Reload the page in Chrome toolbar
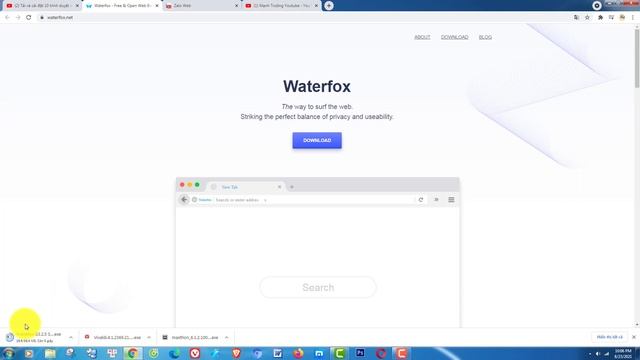Image resolution: width=640 pixels, height=360 pixels. (x=29, y=18)
